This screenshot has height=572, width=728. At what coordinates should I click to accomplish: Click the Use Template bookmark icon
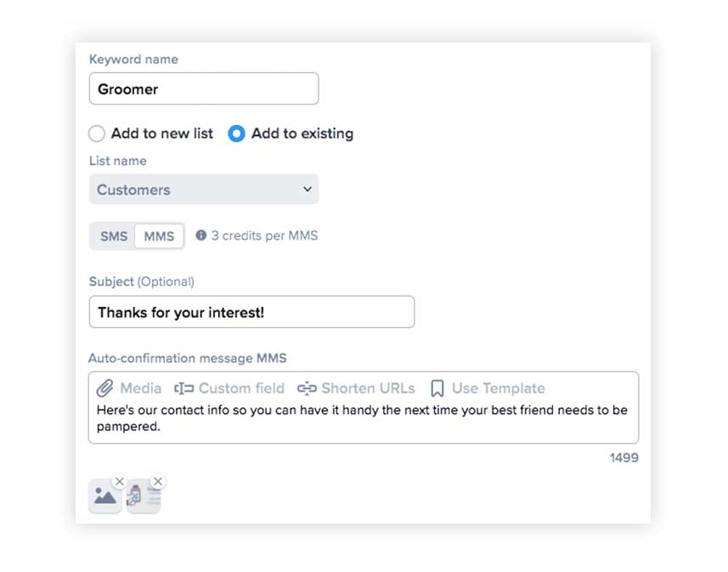coord(437,388)
